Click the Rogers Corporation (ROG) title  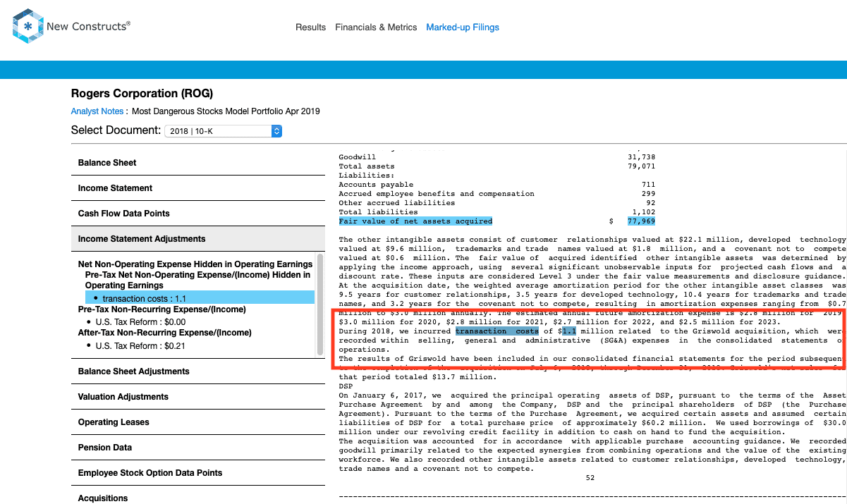click(x=142, y=94)
